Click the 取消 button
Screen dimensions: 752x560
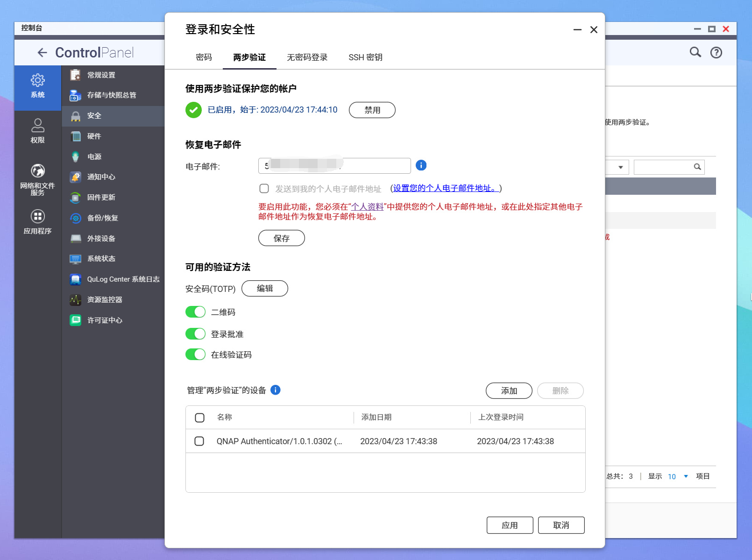[561, 525]
